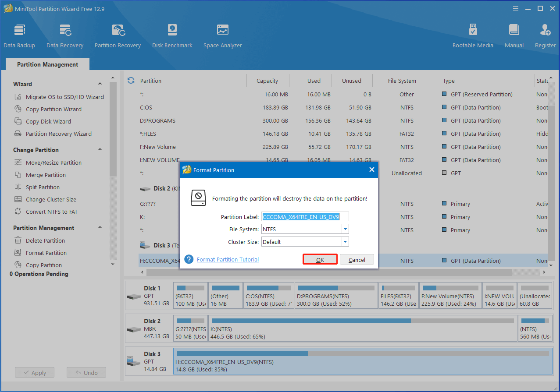Start the Copy Partition Wizard
Viewport: 560px width, 392px height.
tap(48, 109)
